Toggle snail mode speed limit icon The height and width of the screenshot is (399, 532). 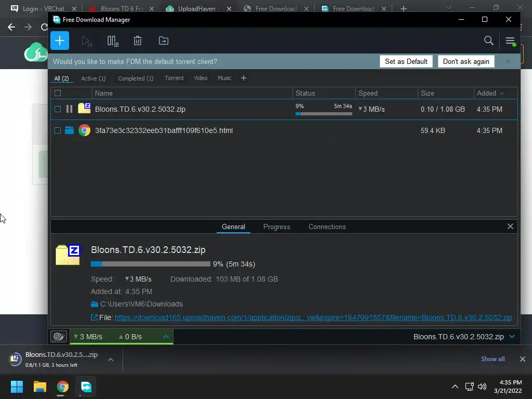coord(59,337)
